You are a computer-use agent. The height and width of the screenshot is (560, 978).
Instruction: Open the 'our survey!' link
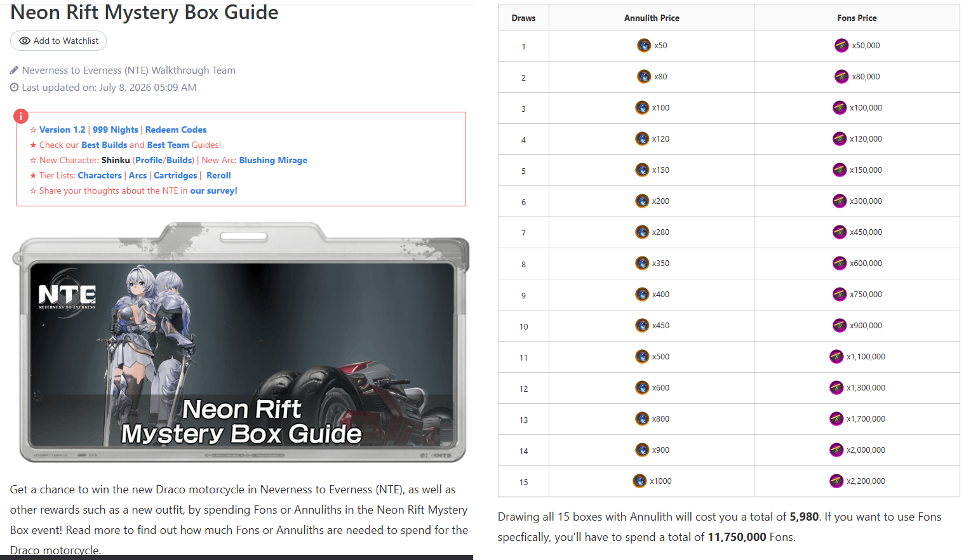click(x=214, y=190)
